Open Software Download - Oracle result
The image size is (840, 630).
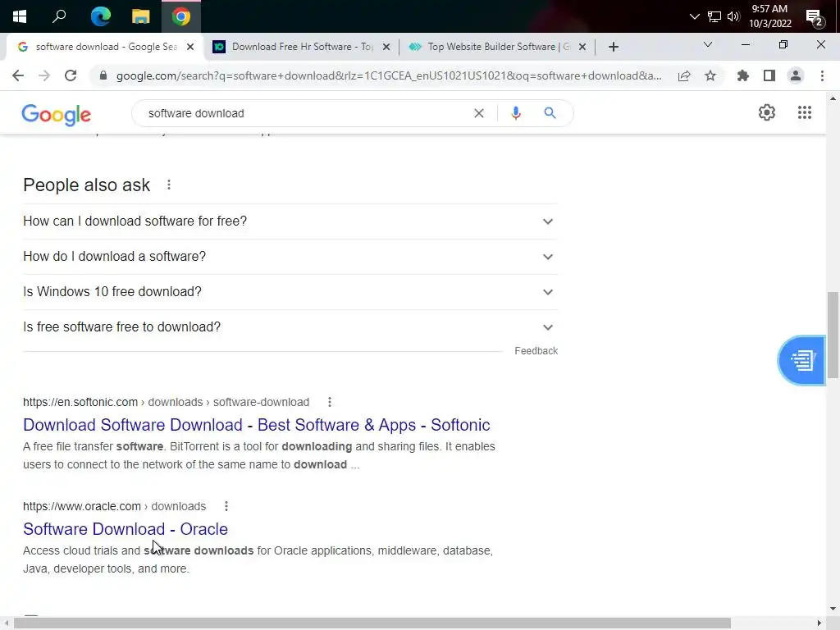click(x=126, y=529)
